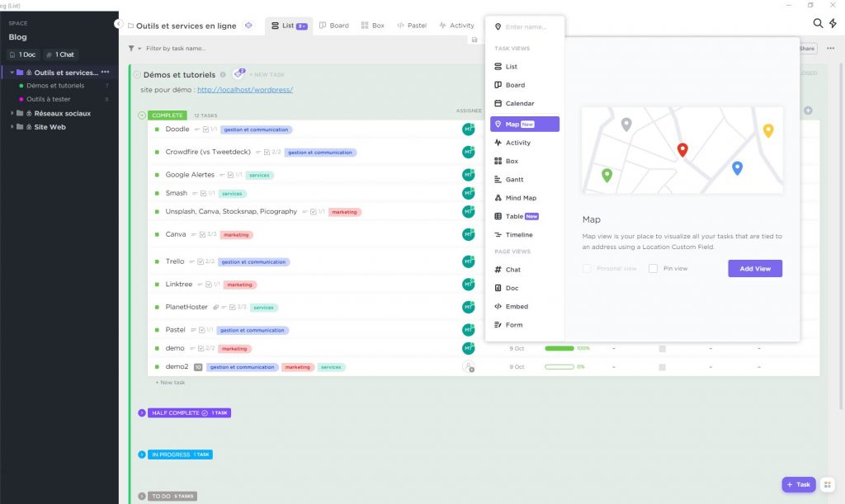Toggle the checklist box on Smash task
This screenshot has width=845, height=504.
point(203,193)
